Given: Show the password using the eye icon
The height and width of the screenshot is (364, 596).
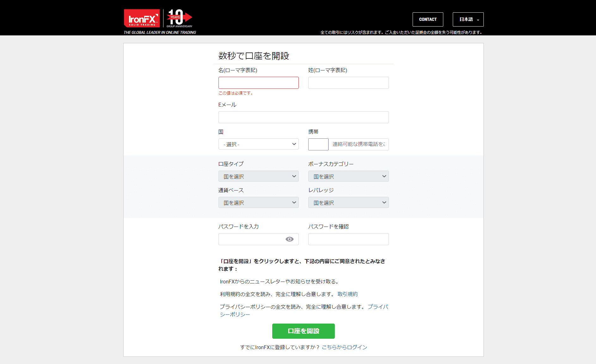Looking at the screenshot, I should 290,239.
